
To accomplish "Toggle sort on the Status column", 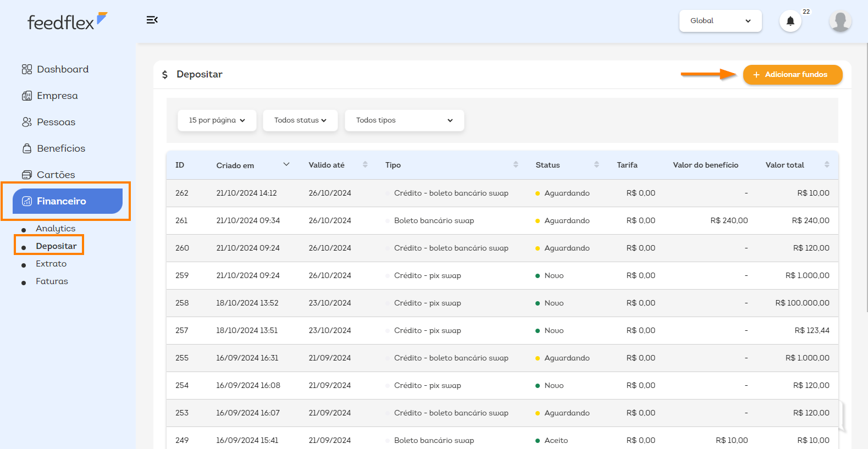I will point(596,165).
